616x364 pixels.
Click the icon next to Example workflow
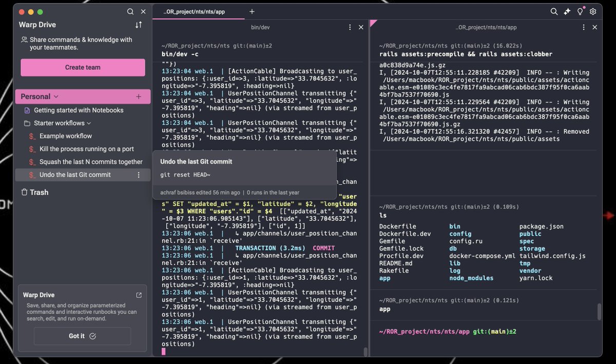click(32, 136)
